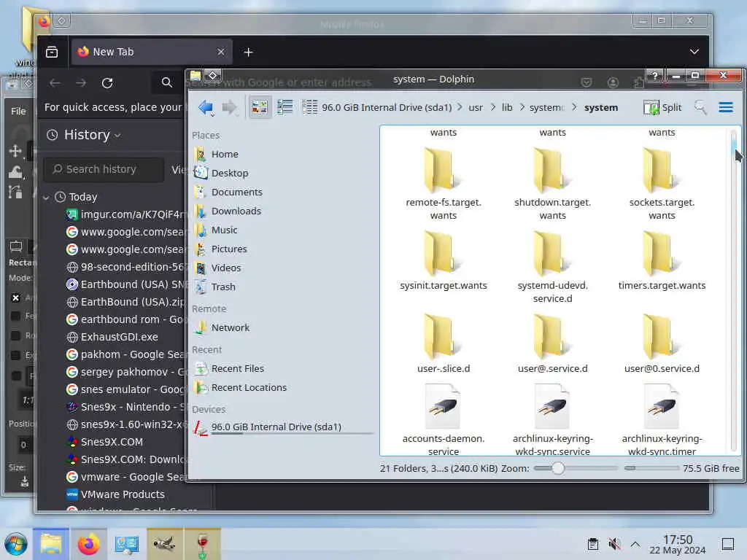
Task: Click the Search history field
Action: (x=104, y=169)
